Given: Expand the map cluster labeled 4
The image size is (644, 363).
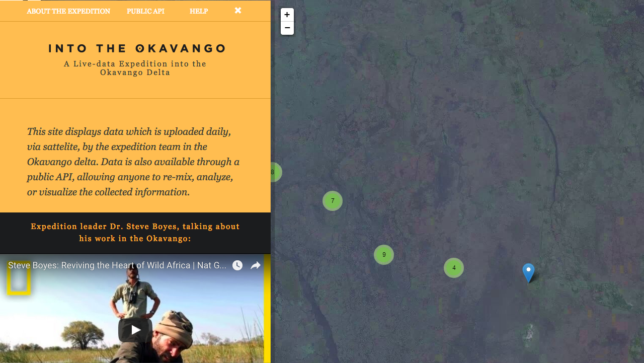Looking at the screenshot, I should point(454,268).
